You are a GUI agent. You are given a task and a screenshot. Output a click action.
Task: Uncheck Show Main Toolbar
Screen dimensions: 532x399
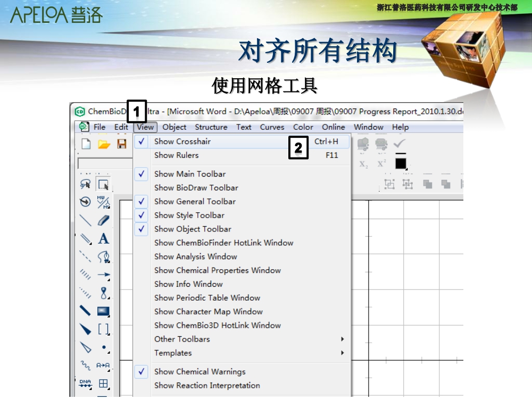(242, 174)
